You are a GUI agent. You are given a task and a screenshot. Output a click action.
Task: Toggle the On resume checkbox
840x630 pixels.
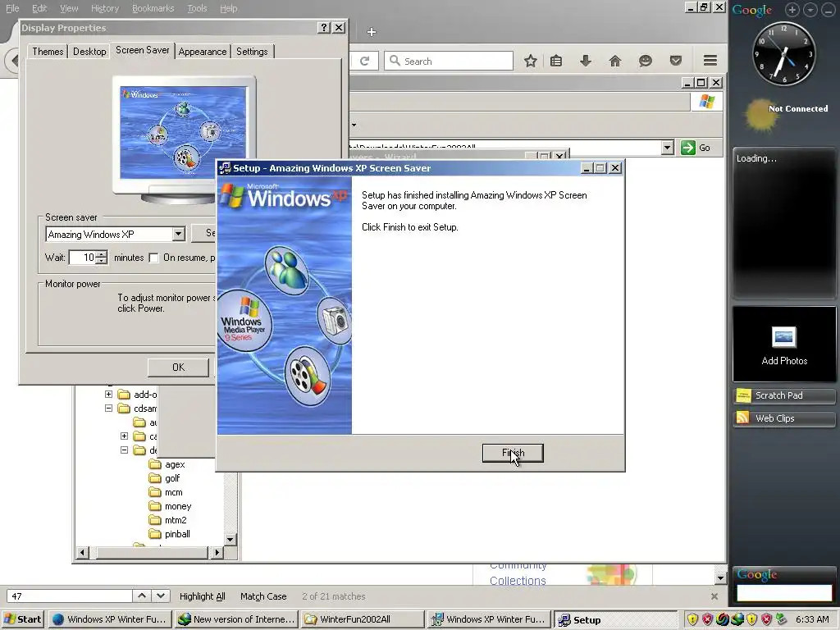click(153, 258)
